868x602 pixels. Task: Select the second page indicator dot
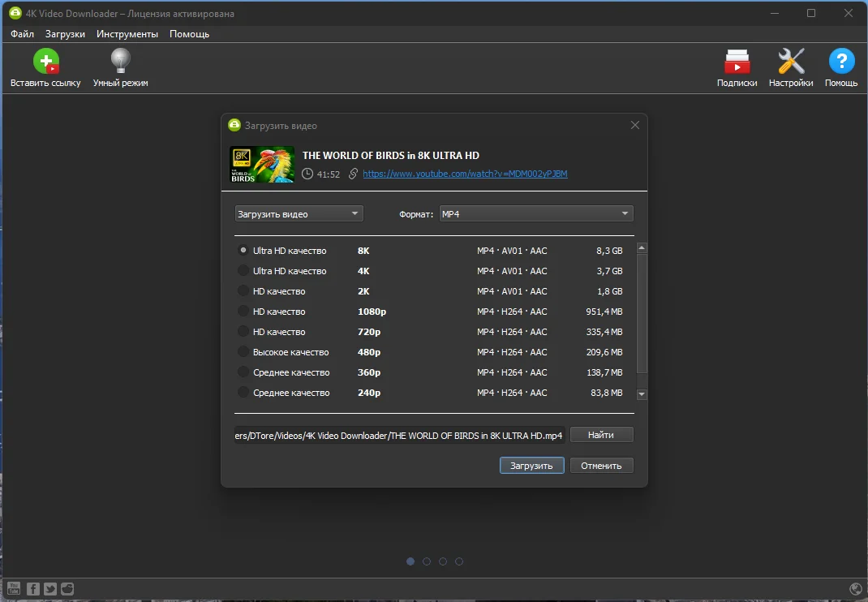pyautogui.click(x=426, y=561)
